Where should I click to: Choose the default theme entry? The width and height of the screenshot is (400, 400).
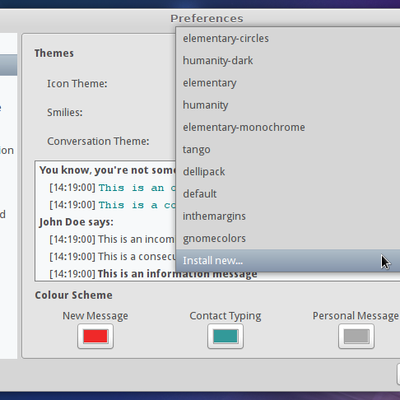(x=288, y=194)
